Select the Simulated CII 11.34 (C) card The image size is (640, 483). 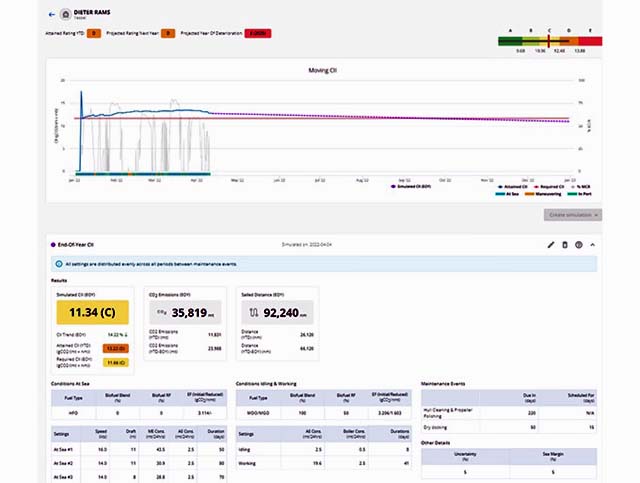(x=88, y=312)
